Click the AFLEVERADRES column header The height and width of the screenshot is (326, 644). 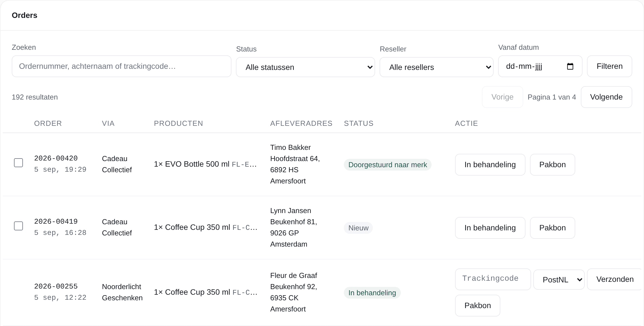click(x=301, y=123)
